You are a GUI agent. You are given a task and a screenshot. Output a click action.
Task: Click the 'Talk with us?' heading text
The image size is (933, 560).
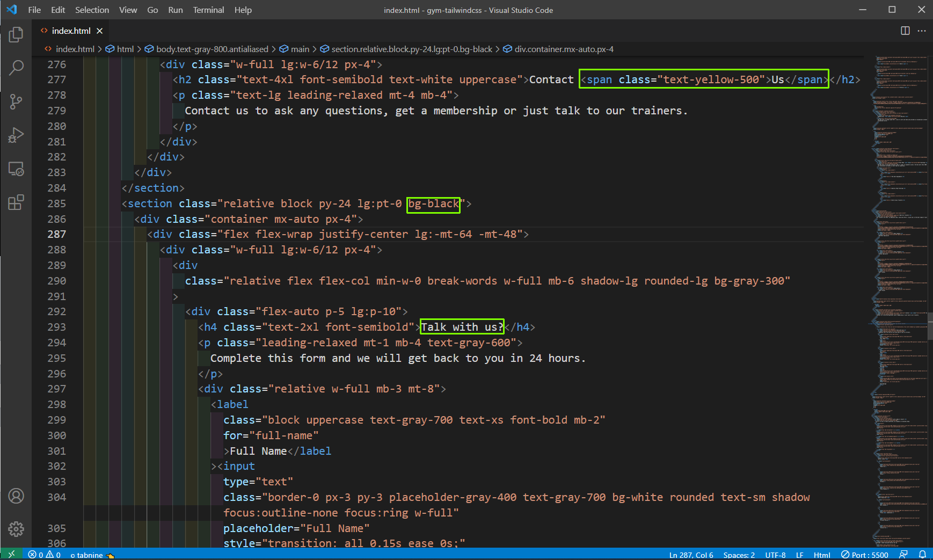pyautogui.click(x=462, y=327)
